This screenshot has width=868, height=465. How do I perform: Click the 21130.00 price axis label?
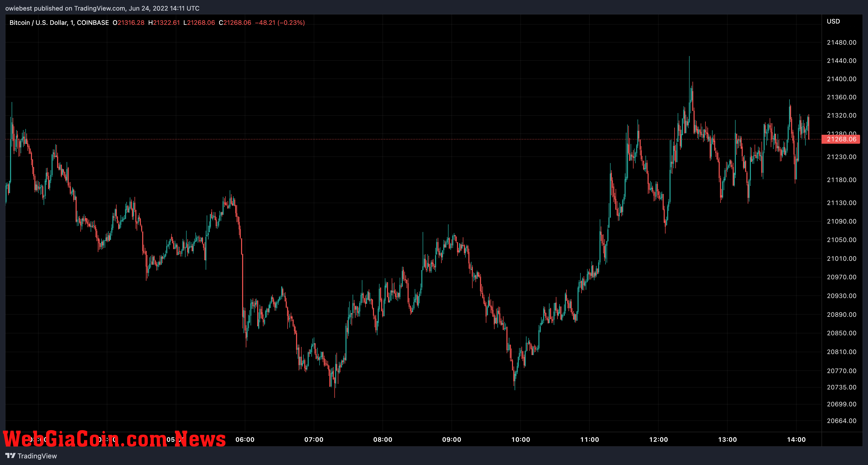pos(841,203)
